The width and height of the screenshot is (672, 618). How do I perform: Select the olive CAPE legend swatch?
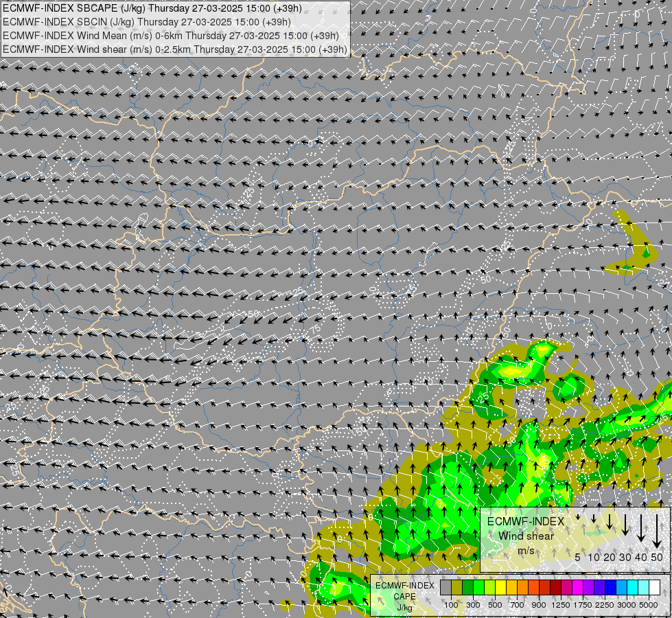pos(457,588)
